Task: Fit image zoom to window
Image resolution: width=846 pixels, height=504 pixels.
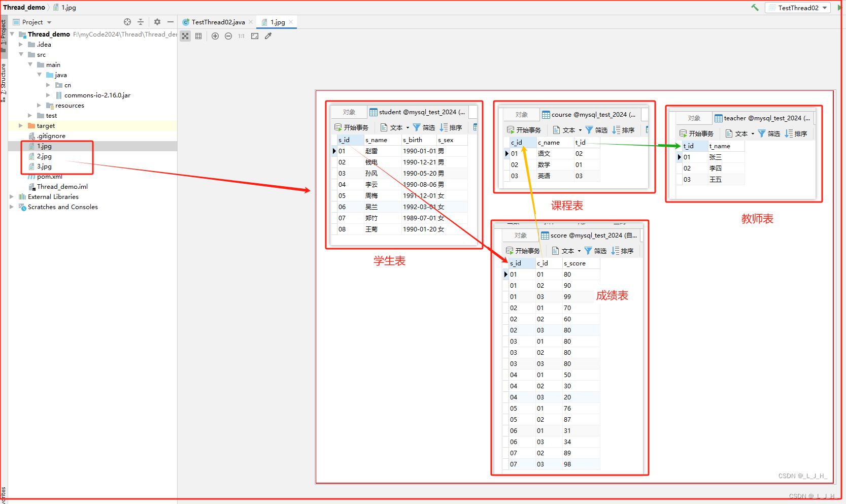Action: tap(255, 36)
